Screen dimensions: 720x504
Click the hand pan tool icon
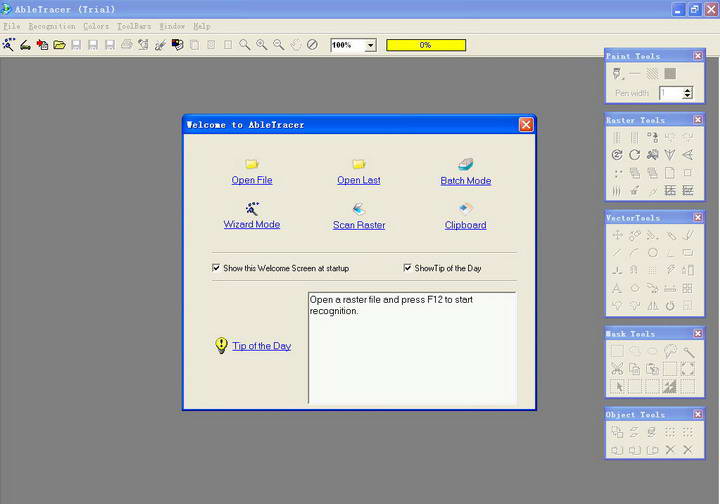click(296, 45)
